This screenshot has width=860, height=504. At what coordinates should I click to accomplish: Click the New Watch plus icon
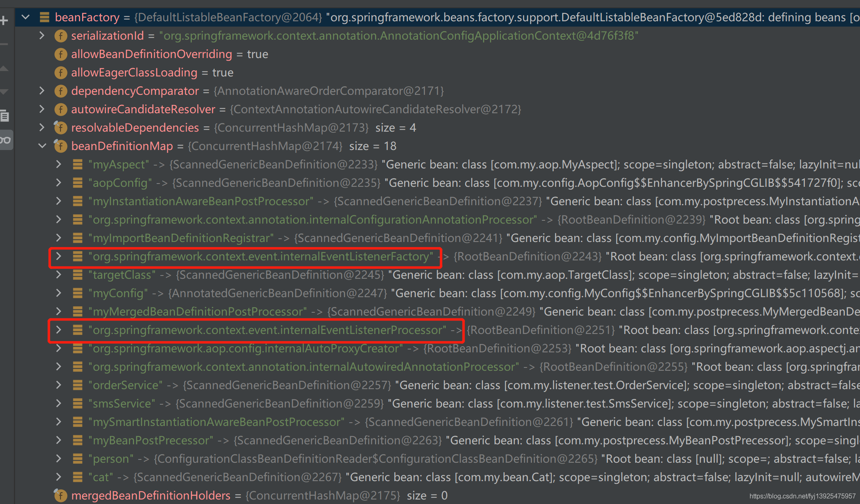[4, 20]
